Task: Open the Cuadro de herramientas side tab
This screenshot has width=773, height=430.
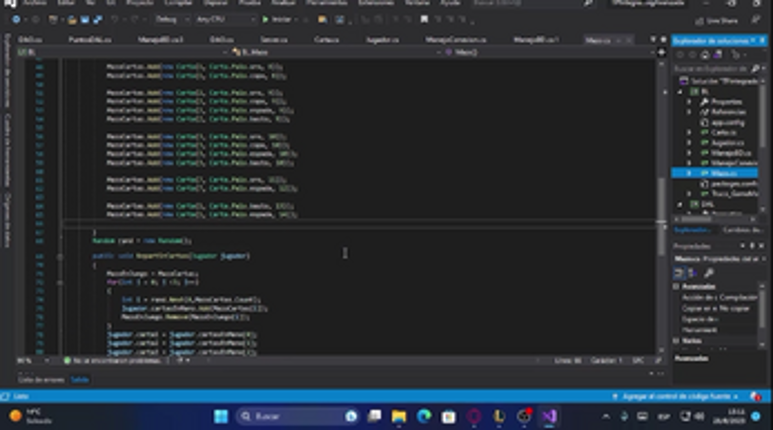Action: [x=7, y=150]
